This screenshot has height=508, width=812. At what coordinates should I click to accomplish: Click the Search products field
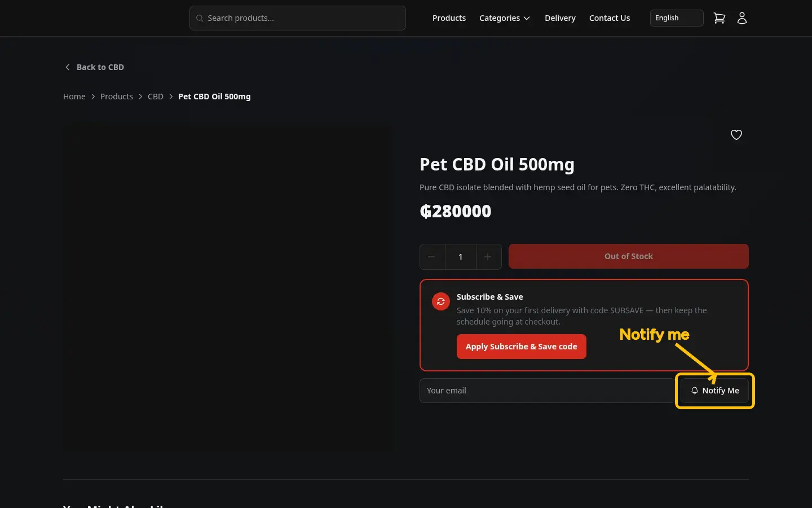click(298, 18)
